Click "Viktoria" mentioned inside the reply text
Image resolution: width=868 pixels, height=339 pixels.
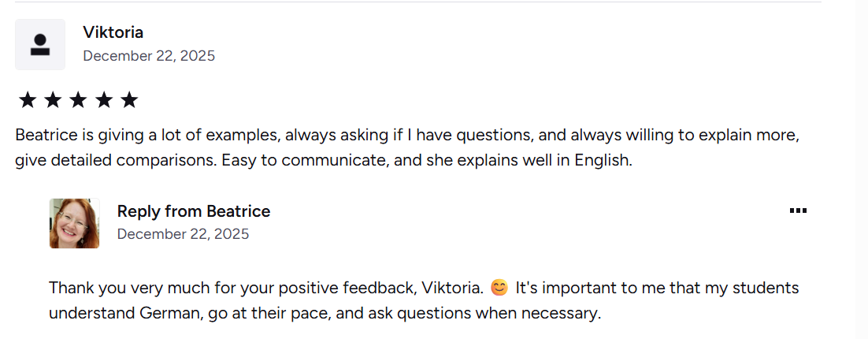pyautogui.click(x=451, y=288)
